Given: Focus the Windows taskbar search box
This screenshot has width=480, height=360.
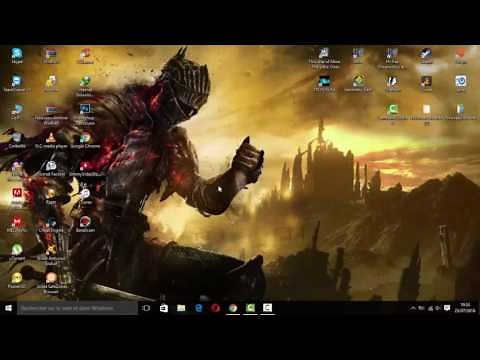Looking at the screenshot, I should 77,308.
